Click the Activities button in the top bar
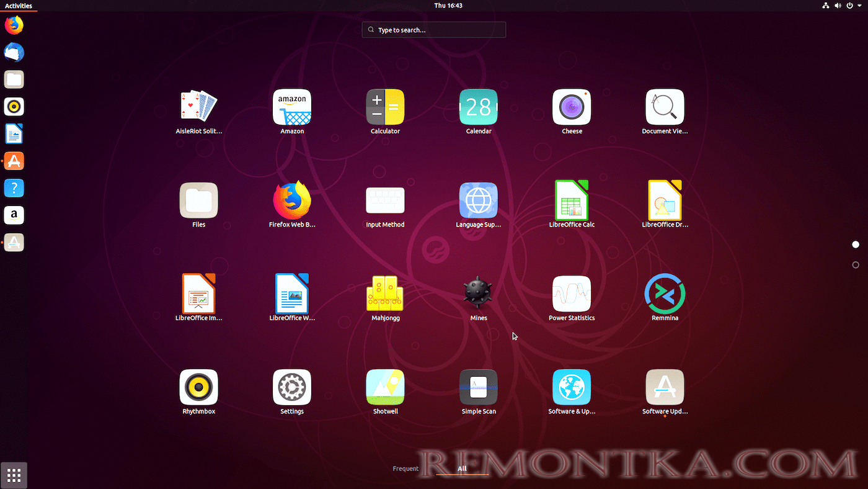The height and width of the screenshot is (489, 868). pyautogui.click(x=19, y=6)
